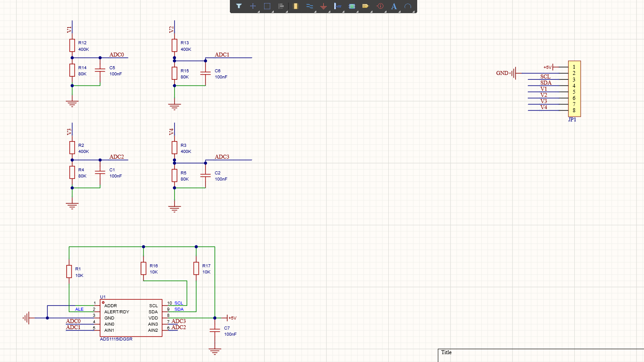Click the SDA net label at U1 pin 9

(179, 309)
